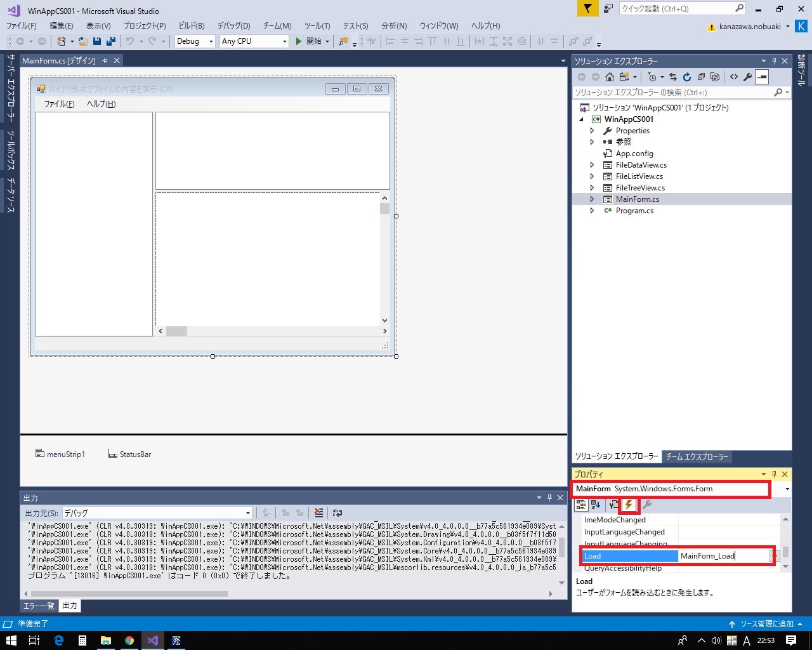Click the Property Pages wrench in Properties panel
This screenshot has width=812, height=650.
pos(647,505)
